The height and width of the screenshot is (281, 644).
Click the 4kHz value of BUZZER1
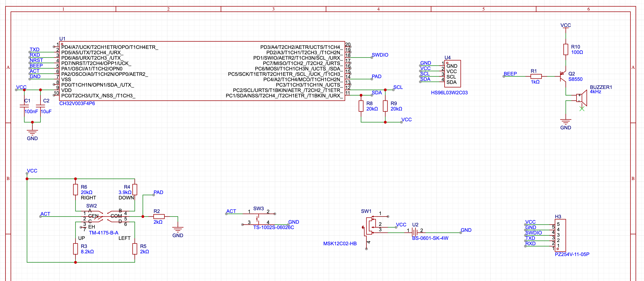595,92
